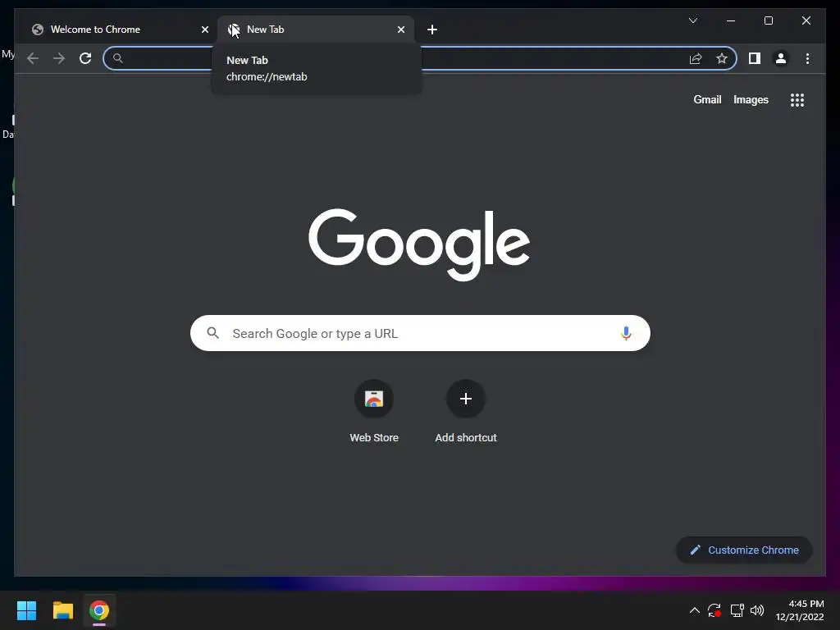840x630 pixels.
Task: Open the network status tray icon
Action: tap(737, 610)
